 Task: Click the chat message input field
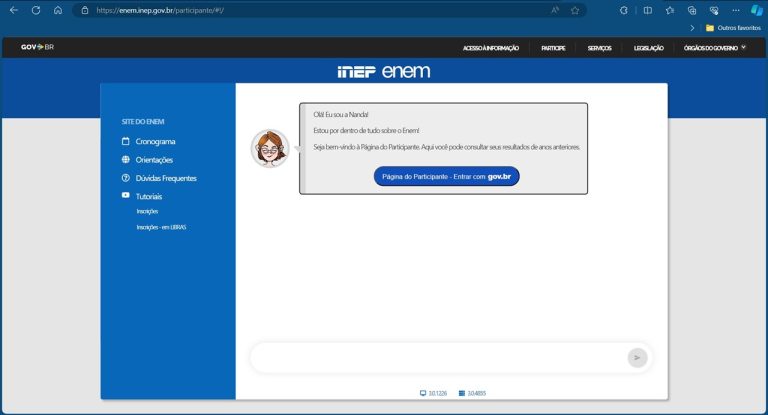[x=438, y=358]
